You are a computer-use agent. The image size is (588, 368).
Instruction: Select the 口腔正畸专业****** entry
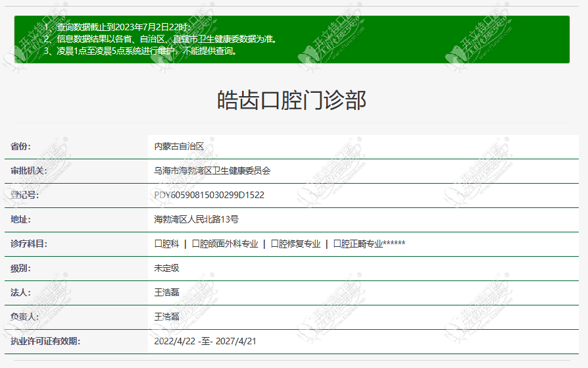(x=370, y=244)
